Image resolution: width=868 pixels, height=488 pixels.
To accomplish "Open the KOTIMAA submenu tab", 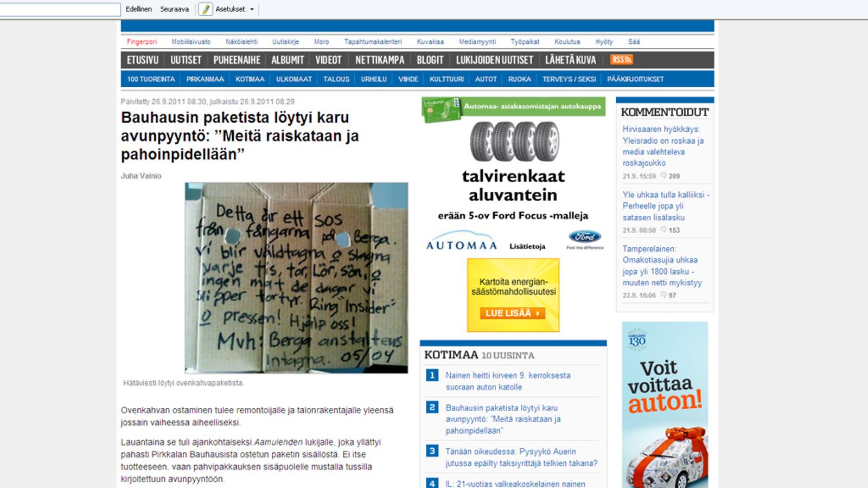I will coord(250,79).
